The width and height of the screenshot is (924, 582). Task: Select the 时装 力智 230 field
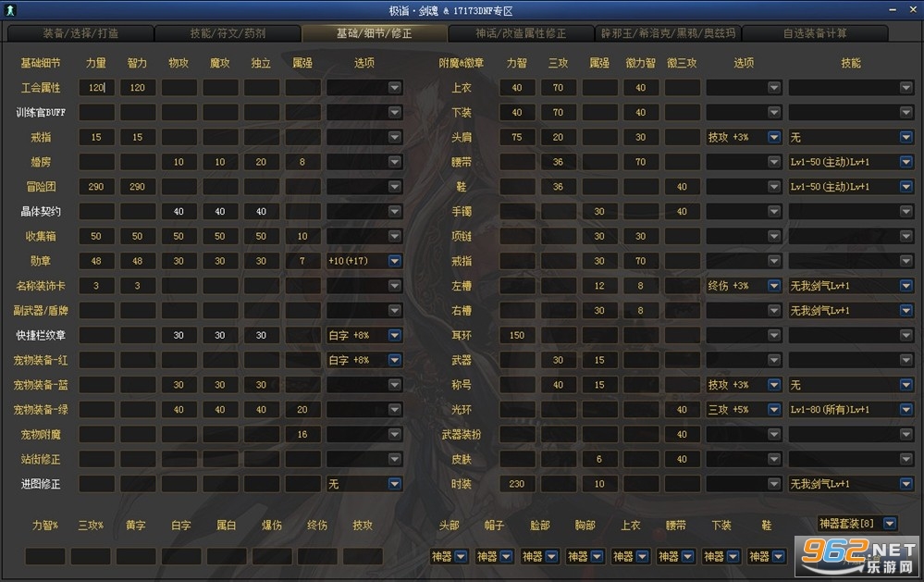point(517,484)
